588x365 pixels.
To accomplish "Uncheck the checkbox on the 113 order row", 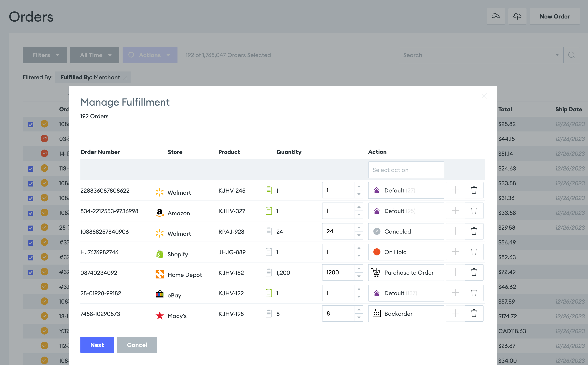I will pos(31,169).
